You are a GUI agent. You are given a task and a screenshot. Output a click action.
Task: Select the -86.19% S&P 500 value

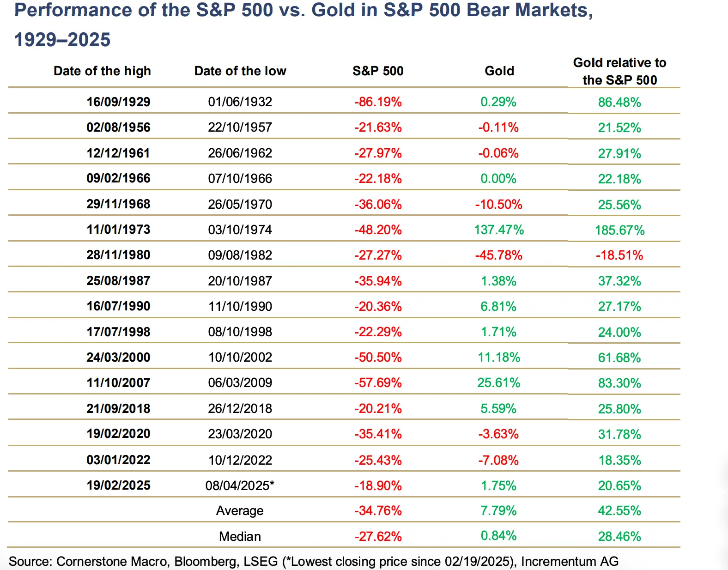point(378,102)
